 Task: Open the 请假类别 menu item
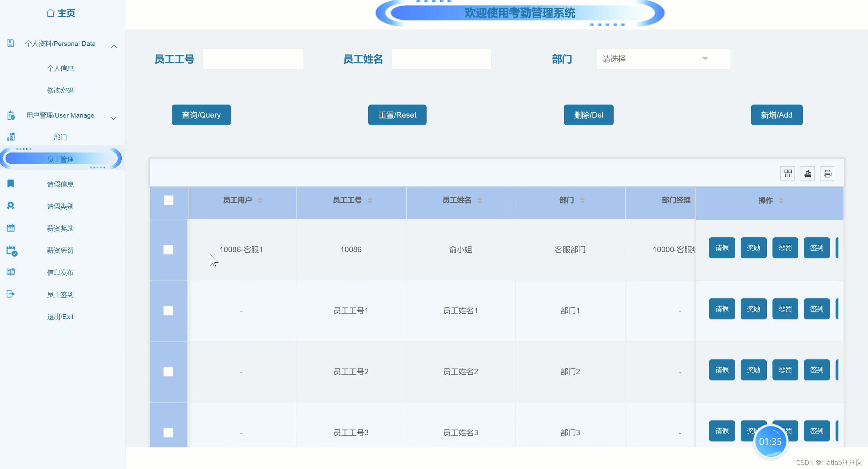point(60,206)
